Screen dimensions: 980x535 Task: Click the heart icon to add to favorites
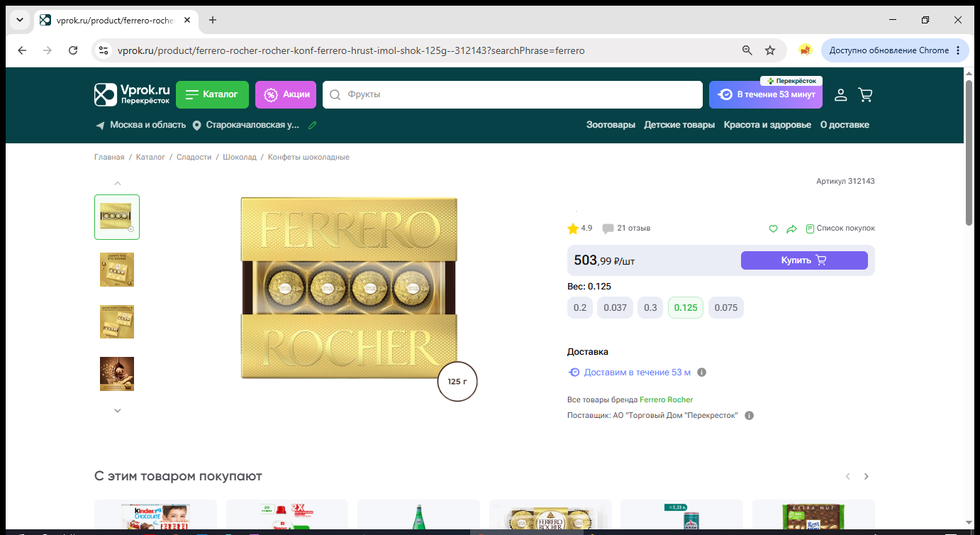pos(774,228)
